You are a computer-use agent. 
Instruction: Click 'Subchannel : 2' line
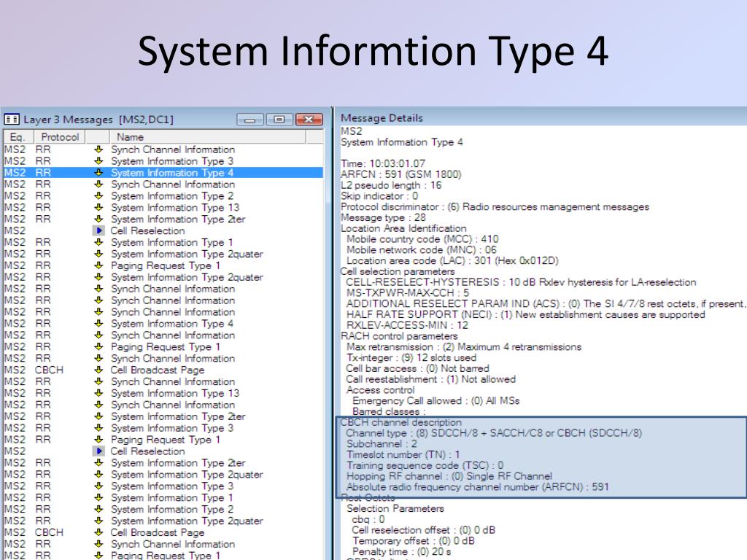382,444
